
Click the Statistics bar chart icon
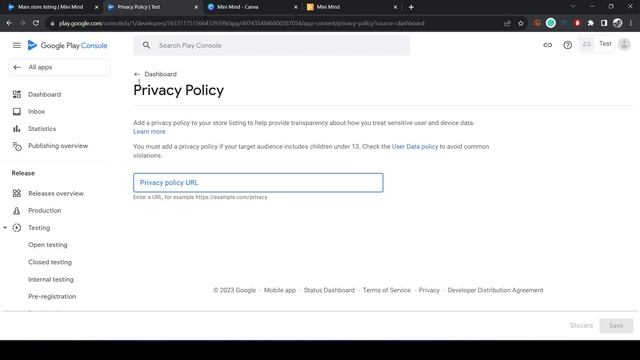pos(16,129)
